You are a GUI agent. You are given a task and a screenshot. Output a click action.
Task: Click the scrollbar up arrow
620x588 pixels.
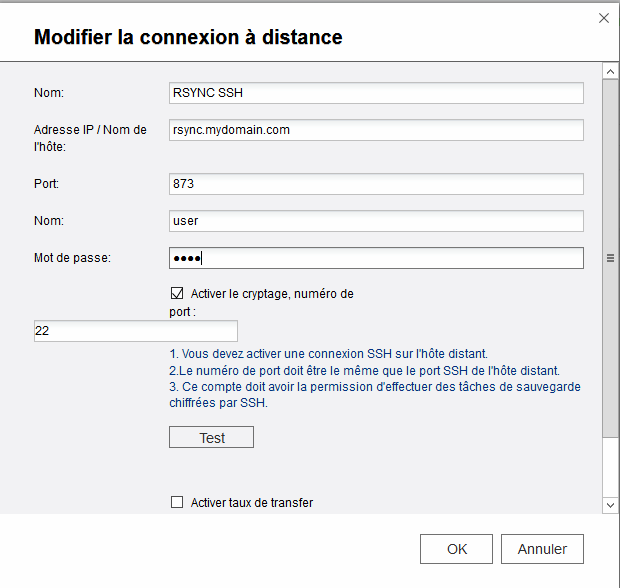coord(610,72)
